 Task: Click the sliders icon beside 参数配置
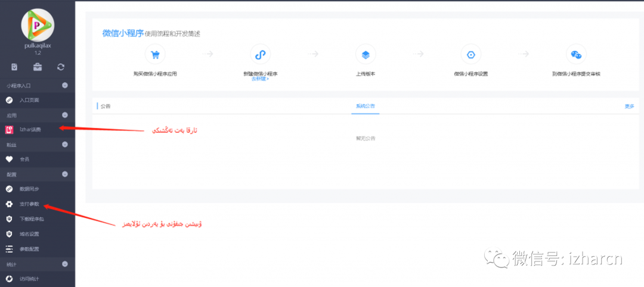coord(9,249)
